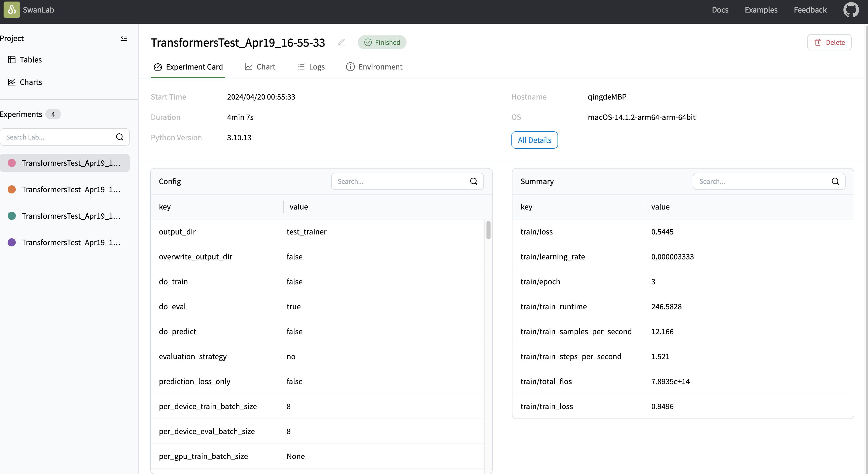Focus the Config search field
The image size is (868, 474).
407,182
